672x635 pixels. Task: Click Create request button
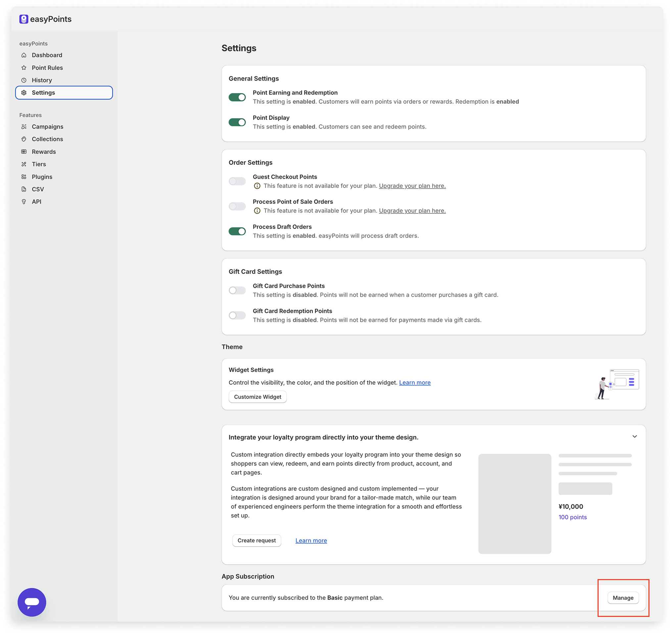(256, 541)
